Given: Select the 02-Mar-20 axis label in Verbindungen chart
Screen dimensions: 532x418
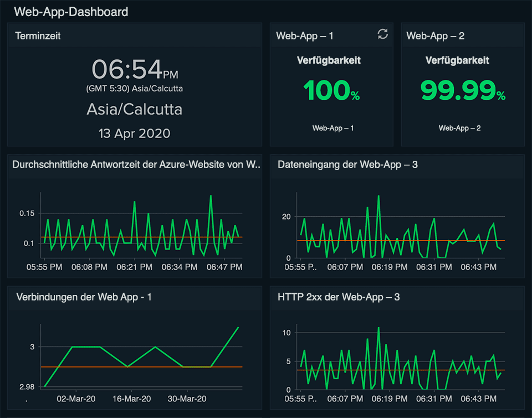Looking at the screenshot, I should tap(75, 399).
